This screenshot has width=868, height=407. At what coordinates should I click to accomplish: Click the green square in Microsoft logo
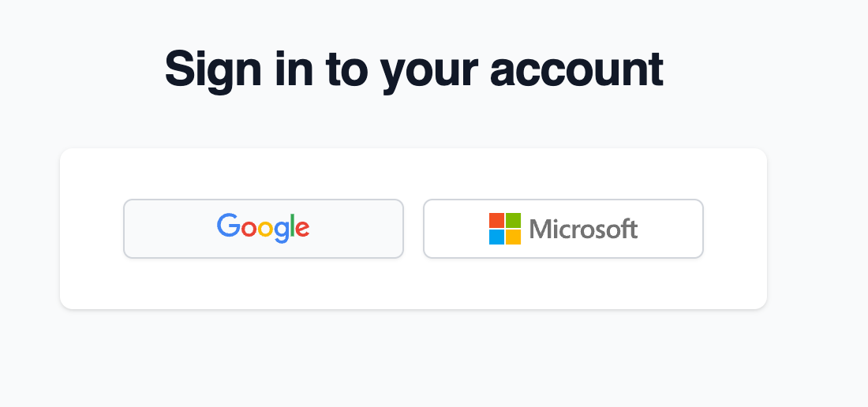pyautogui.click(x=513, y=220)
